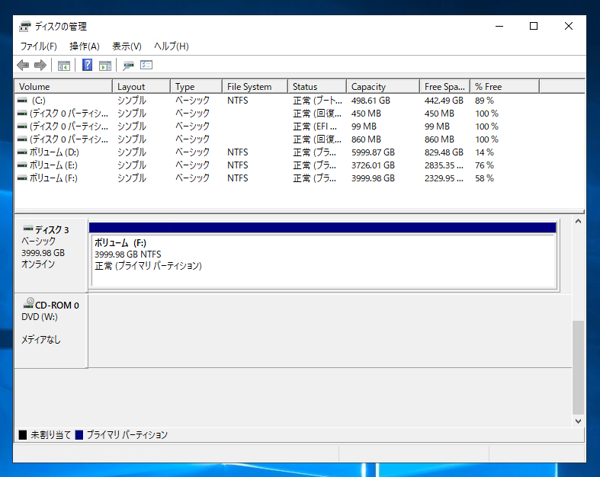This screenshot has width=600, height=477.
Task: Click the NTFS cell in the (C:) row
Action: [238, 101]
